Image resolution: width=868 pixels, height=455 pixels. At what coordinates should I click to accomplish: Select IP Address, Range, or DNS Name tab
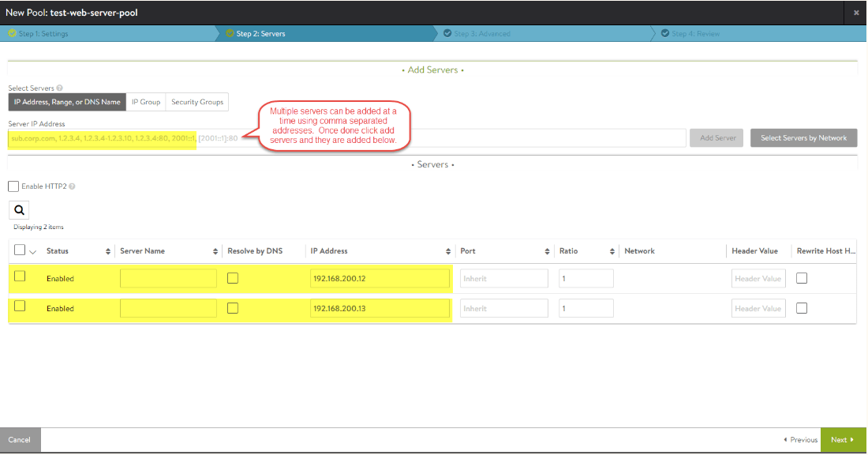click(67, 102)
